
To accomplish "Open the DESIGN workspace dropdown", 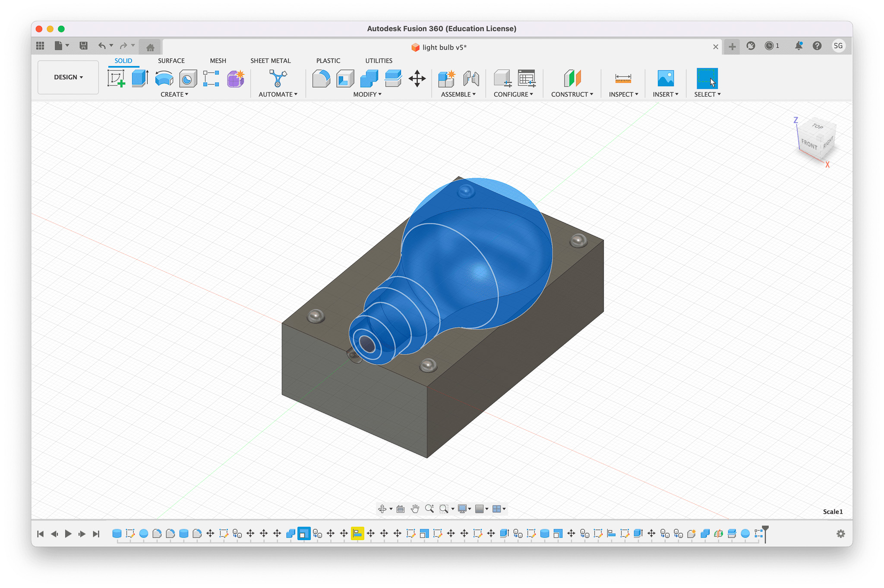I will click(x=68, y=77).
